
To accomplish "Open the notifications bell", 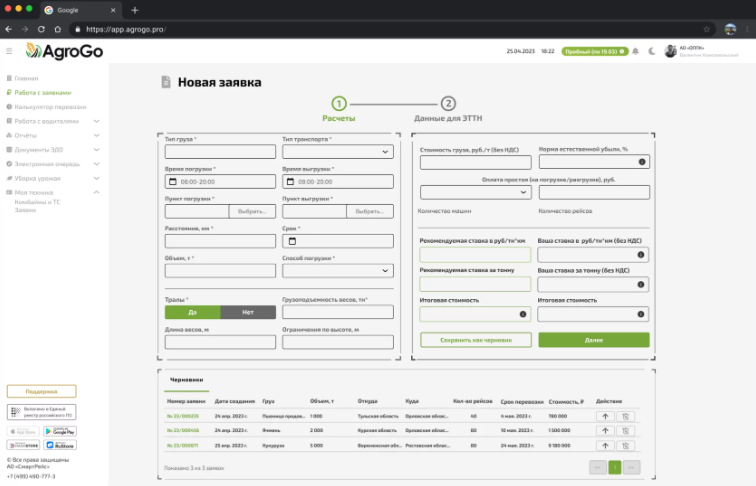I will tap(635, 51).
